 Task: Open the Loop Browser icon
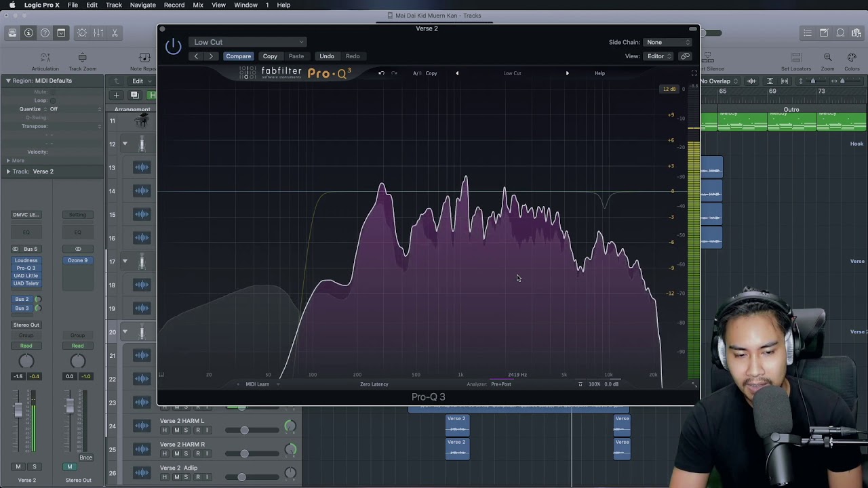coord(840,33)
